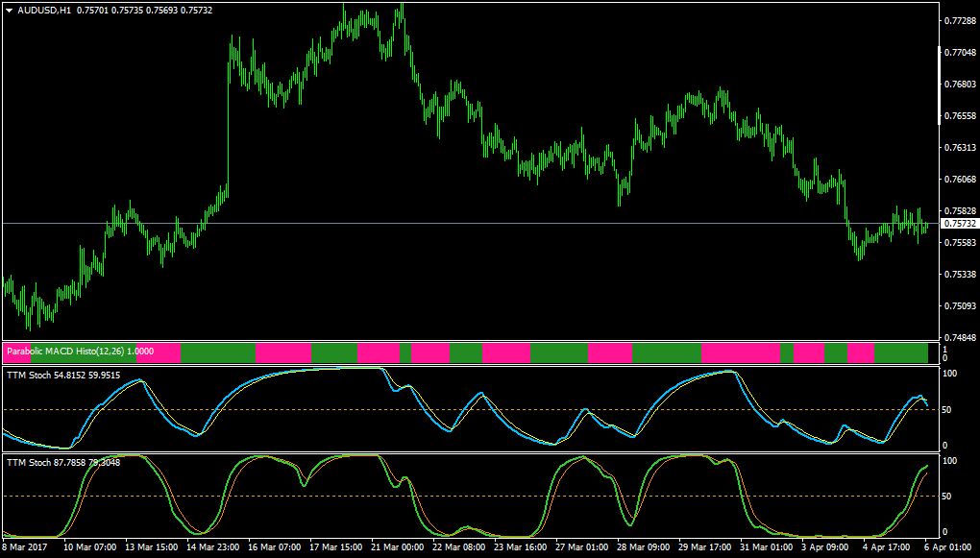This screenshot has width=980, height=558.
Task: Click price scale value 0.76068
Action: click(x=960, y=180)
